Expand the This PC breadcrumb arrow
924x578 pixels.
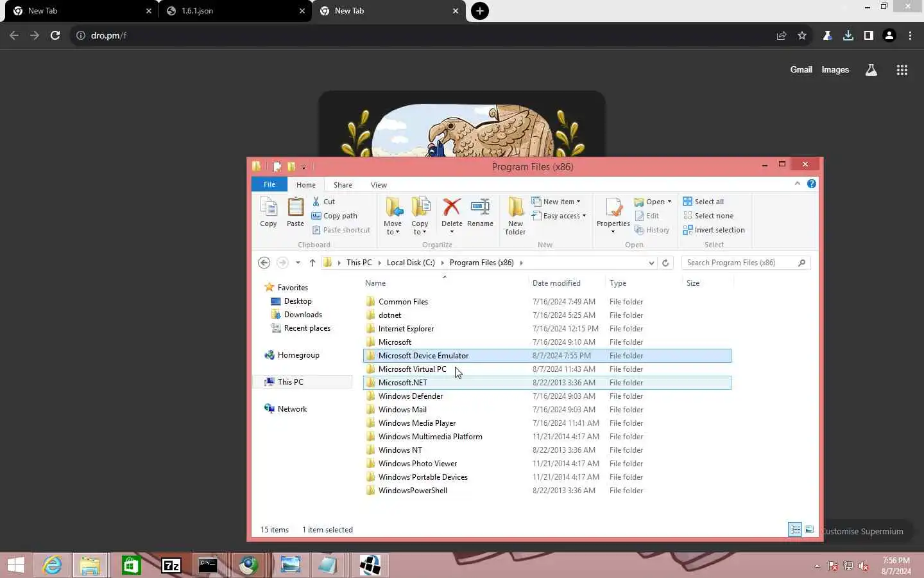pos(380,263)
